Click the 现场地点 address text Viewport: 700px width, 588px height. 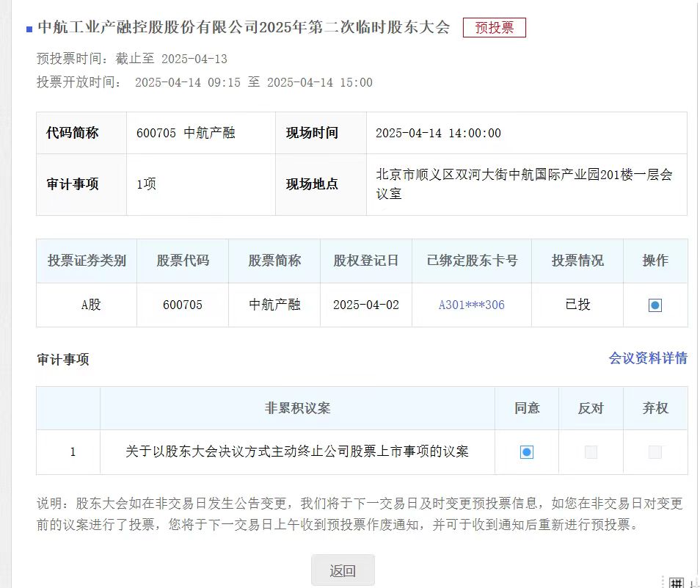pyautogui.click(x=523, y=184)
